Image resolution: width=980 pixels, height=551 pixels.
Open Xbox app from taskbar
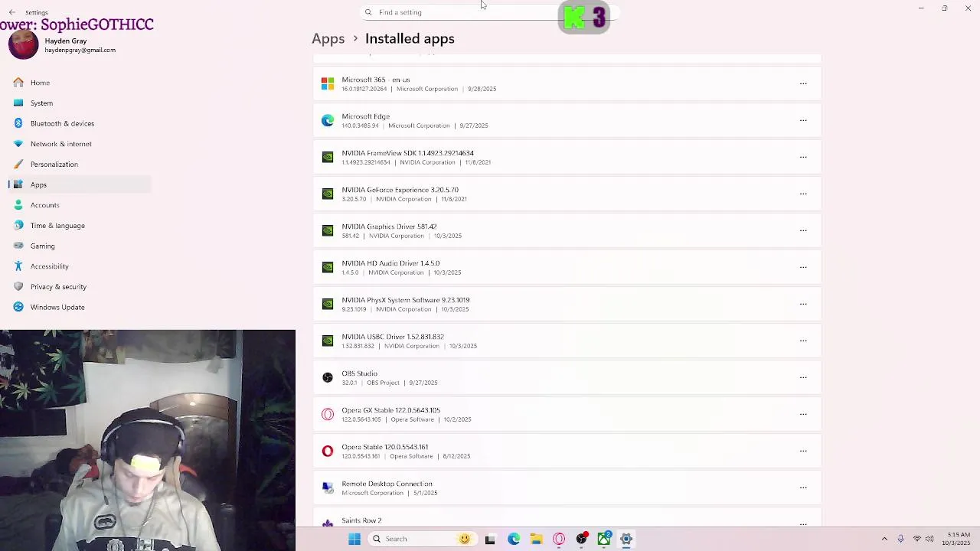point(604,539)
